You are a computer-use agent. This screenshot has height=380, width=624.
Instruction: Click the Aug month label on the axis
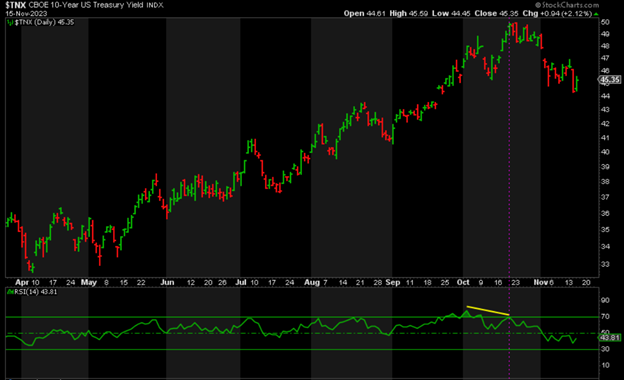coord(312,282)
